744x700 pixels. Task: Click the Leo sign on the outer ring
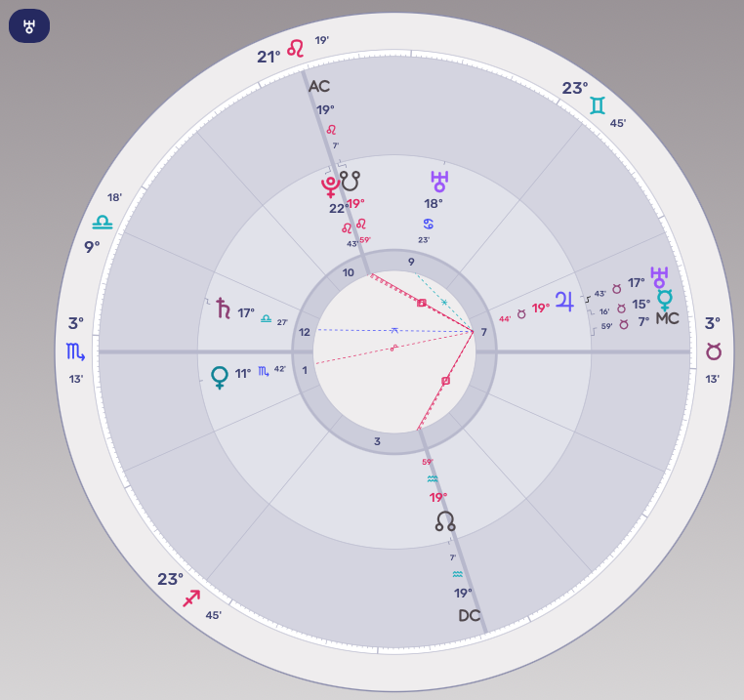296,49
